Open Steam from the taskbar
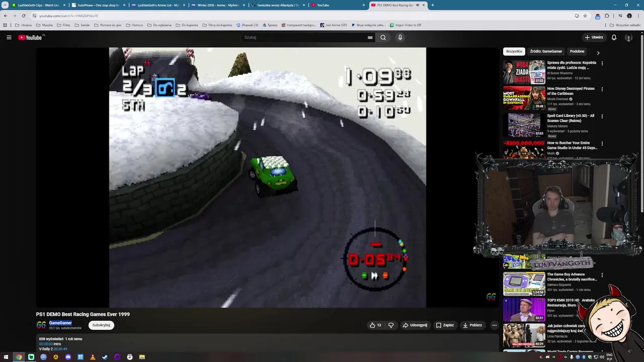644x362 pixels. [x=105, y=357]
